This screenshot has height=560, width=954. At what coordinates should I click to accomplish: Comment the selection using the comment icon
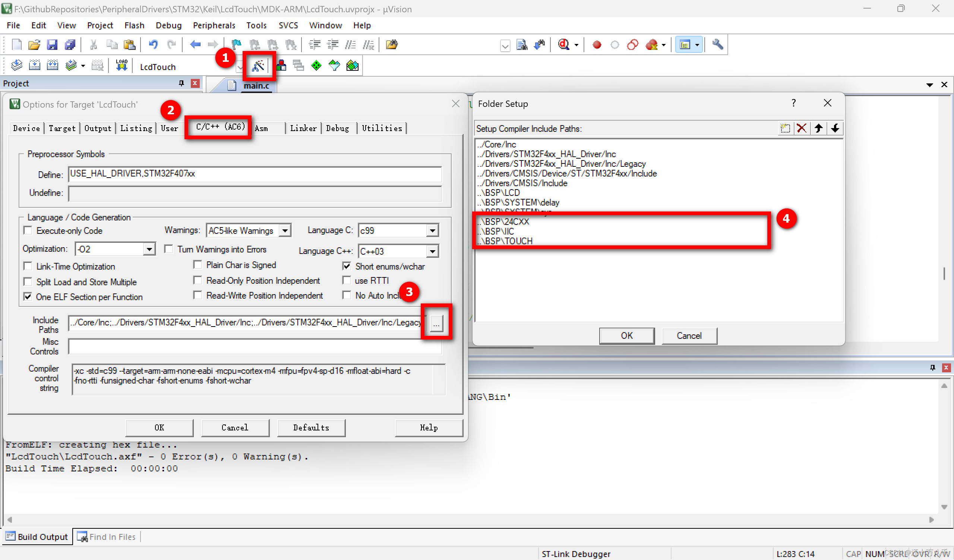pos(350,45)
